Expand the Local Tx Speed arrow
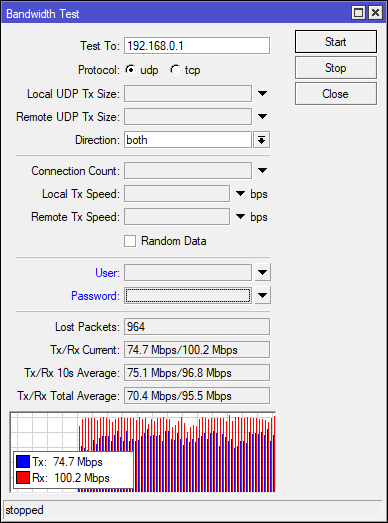Viewport: 388px width, 523px height. tap(241, 193)
